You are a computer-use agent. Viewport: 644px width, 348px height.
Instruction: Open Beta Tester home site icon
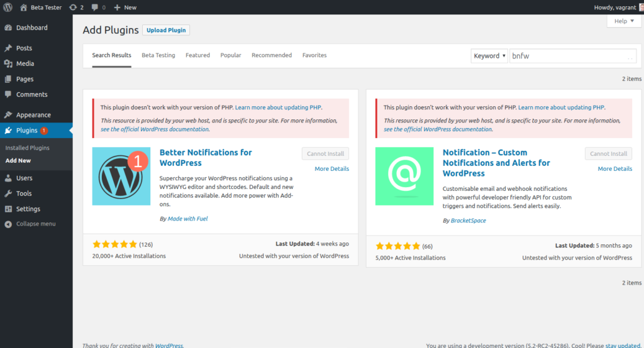pyautogui.click(x=23, y=8)
